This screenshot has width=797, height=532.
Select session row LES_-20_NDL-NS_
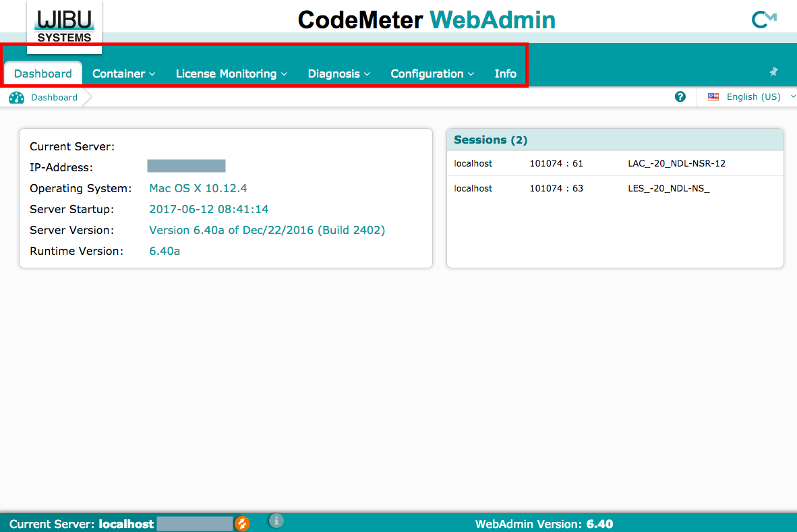615,188
